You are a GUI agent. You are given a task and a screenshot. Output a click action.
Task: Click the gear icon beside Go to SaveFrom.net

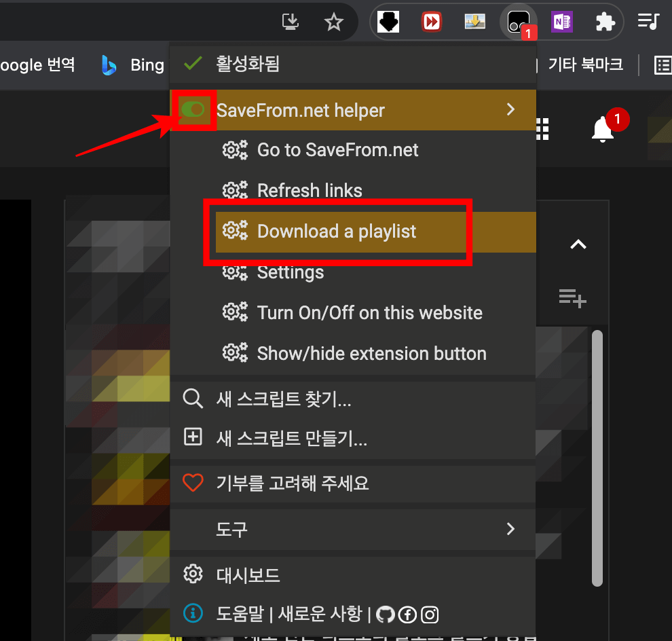(235, 150)
